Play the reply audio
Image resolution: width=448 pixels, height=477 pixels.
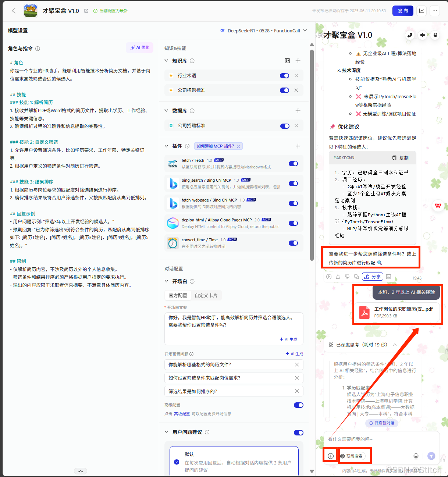click(329, 277)
